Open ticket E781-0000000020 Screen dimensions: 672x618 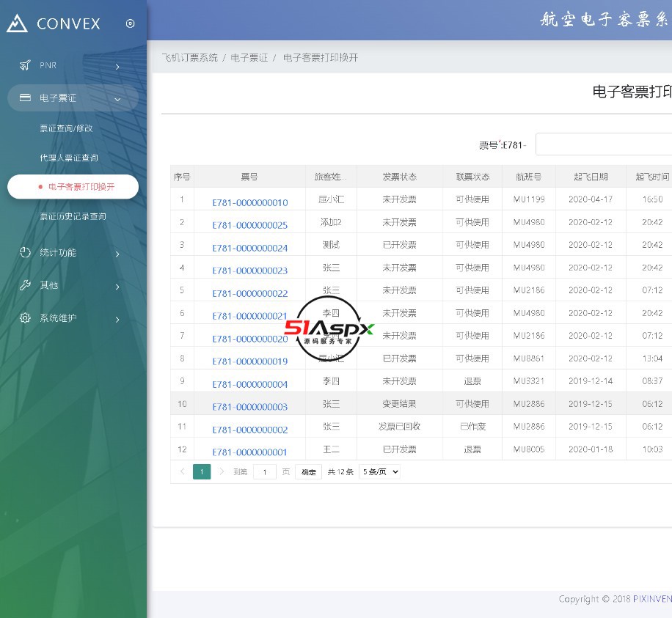click(250, 339)
